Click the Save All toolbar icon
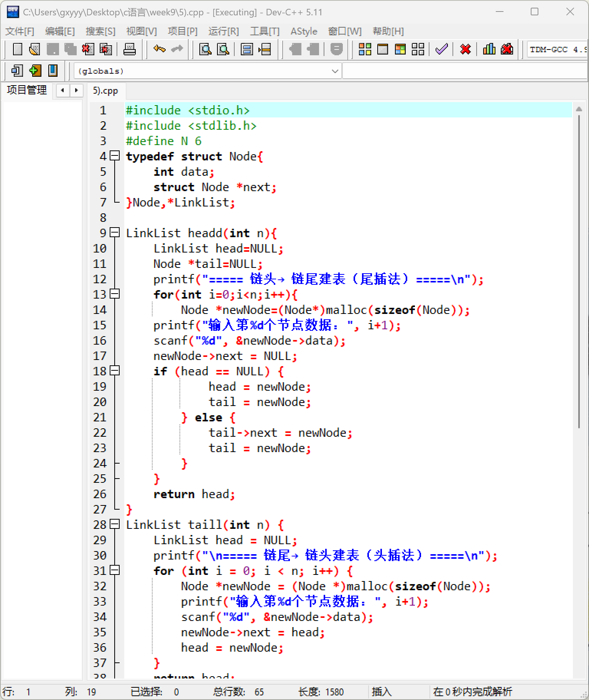The image size is (589, 700). [x=70, y=49]
